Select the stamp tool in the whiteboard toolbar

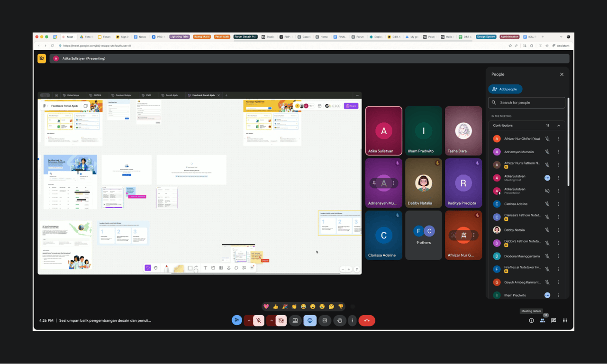228,268
